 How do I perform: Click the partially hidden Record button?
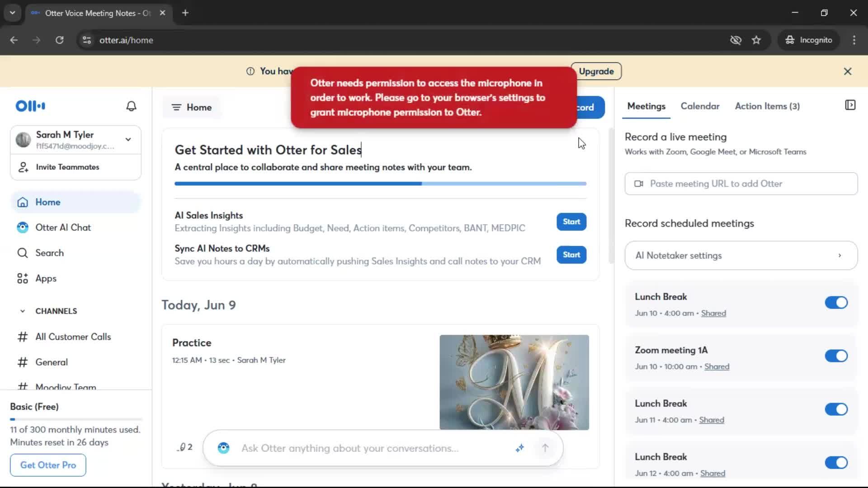tap(590, 108)
